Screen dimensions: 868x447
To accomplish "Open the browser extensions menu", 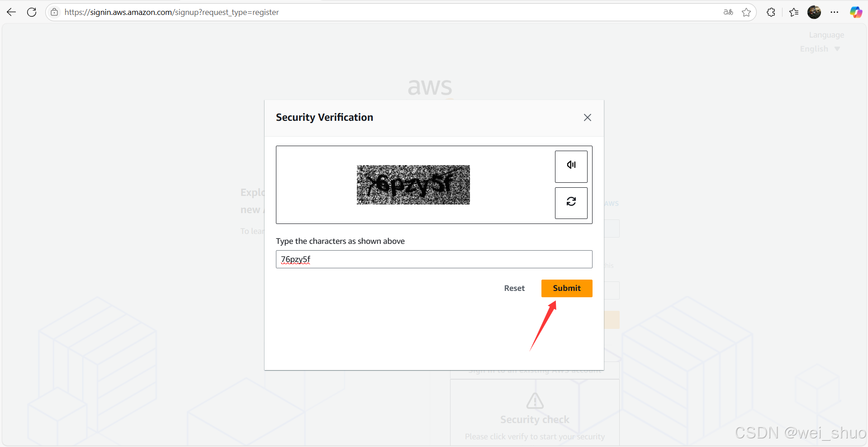I will click(771, 12).
